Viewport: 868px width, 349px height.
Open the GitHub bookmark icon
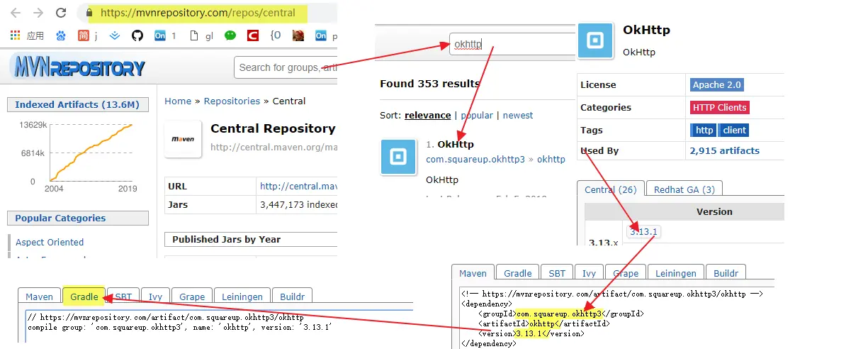pos(137,35)
